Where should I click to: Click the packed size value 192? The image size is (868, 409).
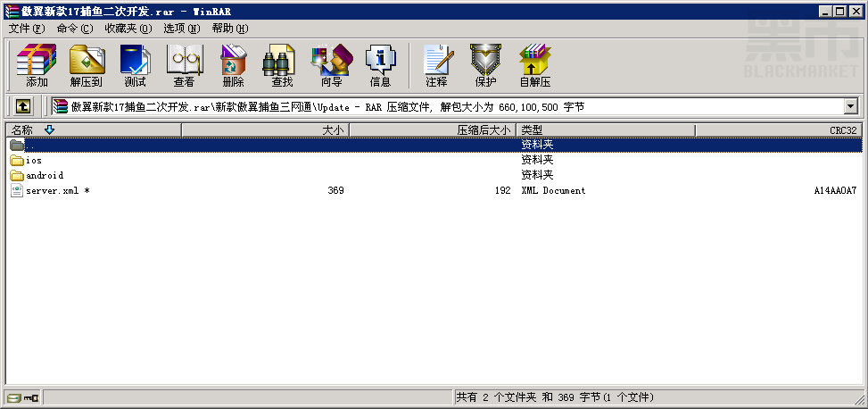tap(502, 190)
